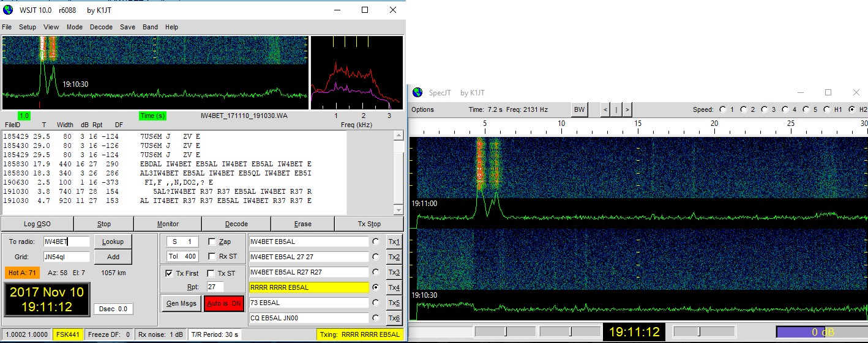The width and height of the screenshot is (868, 343).
Task: Toggle the red Auto is ON button
Action: [x=224, y=303]
